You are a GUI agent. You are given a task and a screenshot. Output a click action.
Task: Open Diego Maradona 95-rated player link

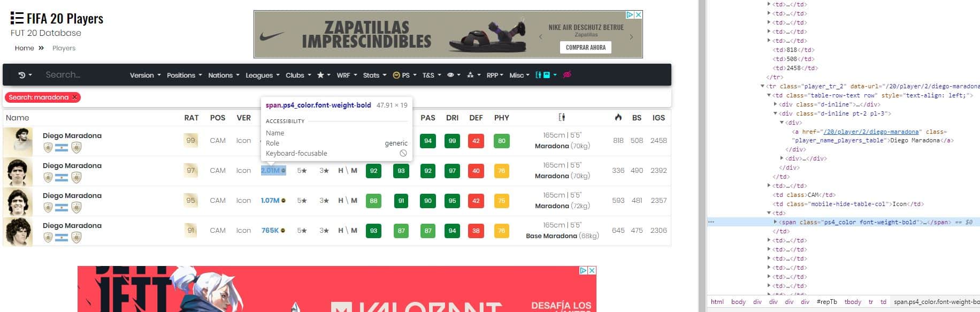click(x=72, y=196)
